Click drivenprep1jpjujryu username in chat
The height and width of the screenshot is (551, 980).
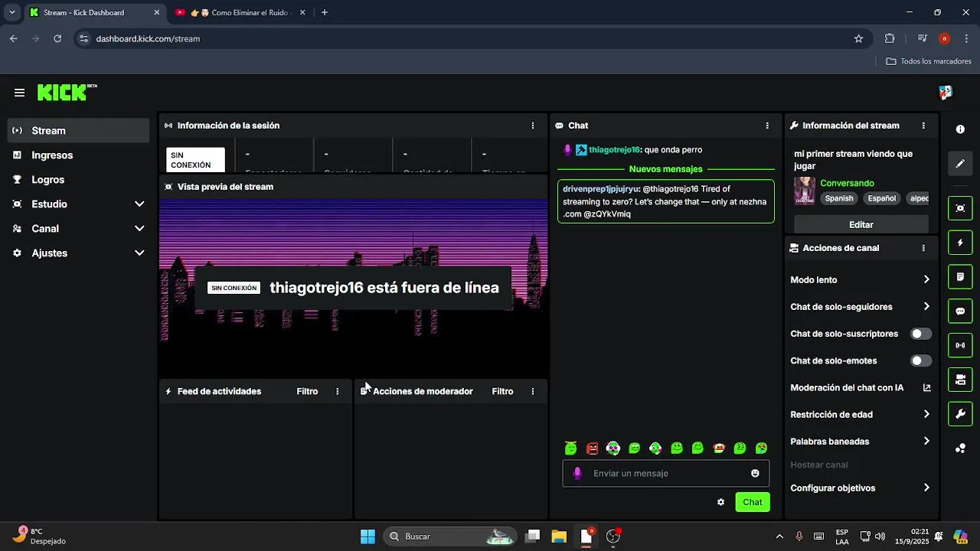(600, 189)
